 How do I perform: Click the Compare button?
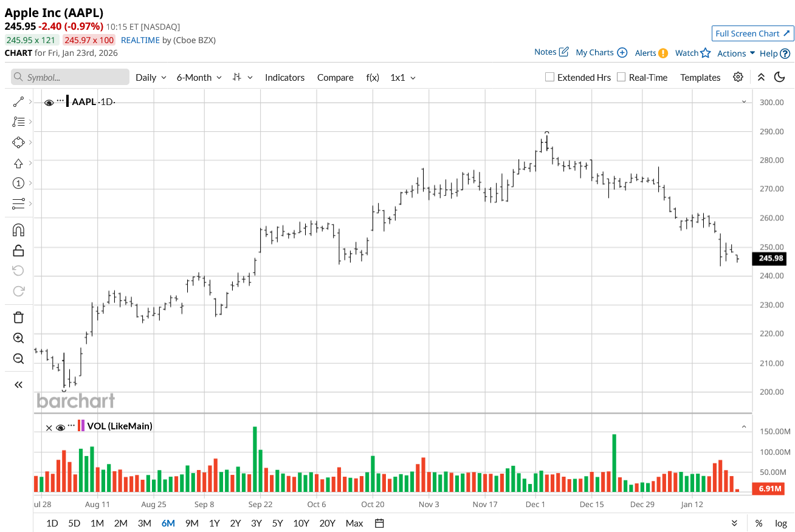tap(336, 77)
